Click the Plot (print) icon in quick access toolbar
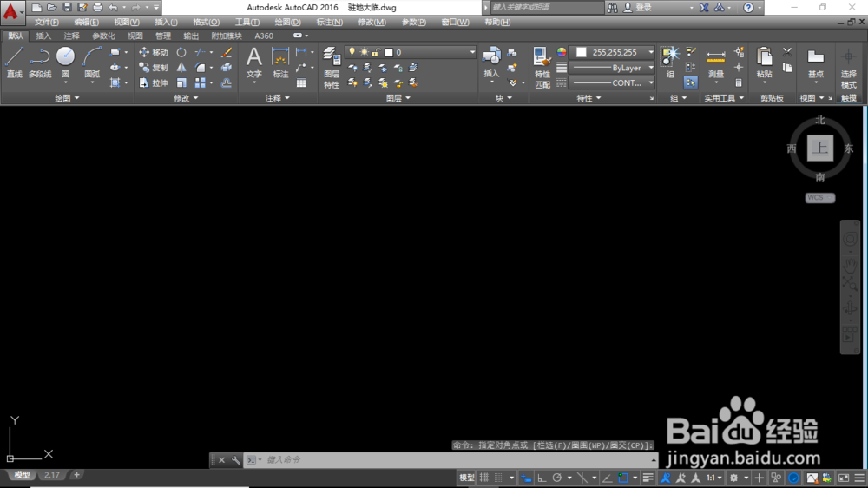Image resolution: width=868 pixels, height=488 pixels. click(x=97, y=7)
